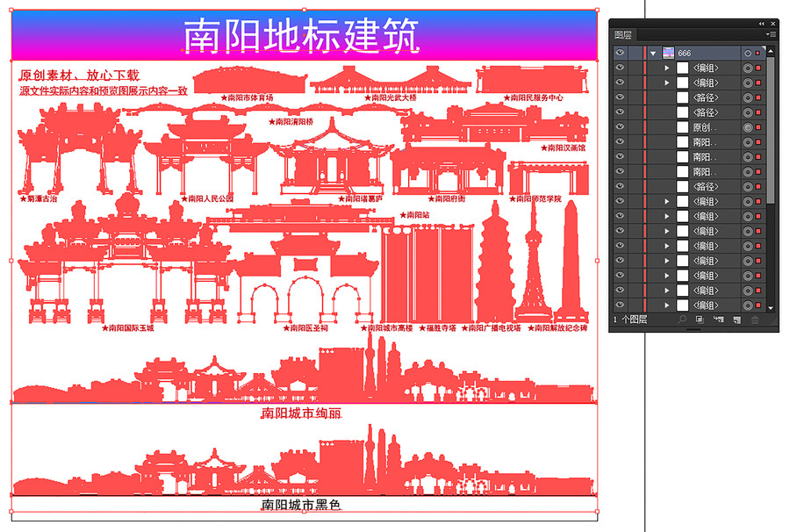Click the Layers panel scrollbar thumb
This screenshot has width=790, height=532.
[771, 129]
